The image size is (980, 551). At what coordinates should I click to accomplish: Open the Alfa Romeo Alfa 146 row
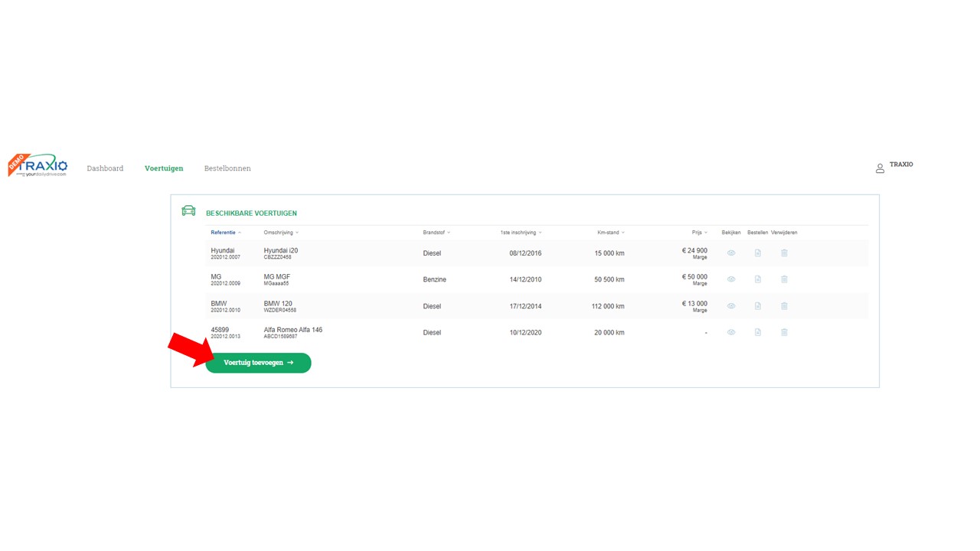click(x=293, y=332)
